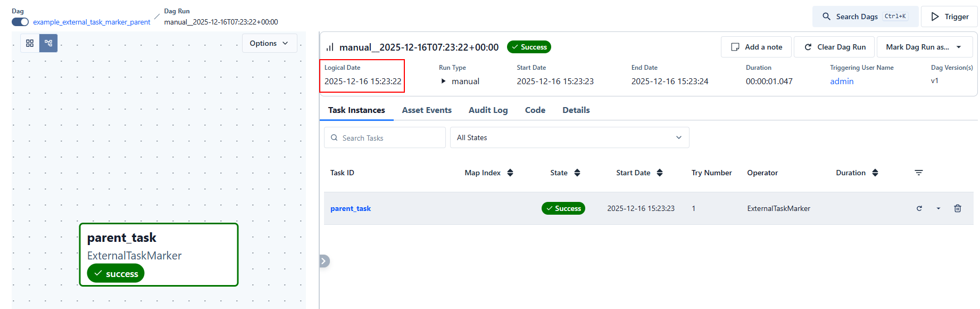980x309 pixels.
Task: Click the Try Number column header
Action: pos(711,173)
